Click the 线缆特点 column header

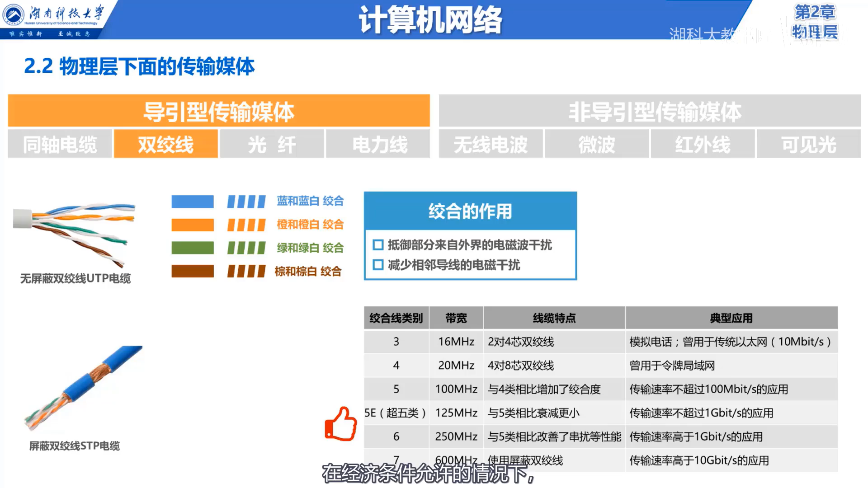[x=554, y=318]
